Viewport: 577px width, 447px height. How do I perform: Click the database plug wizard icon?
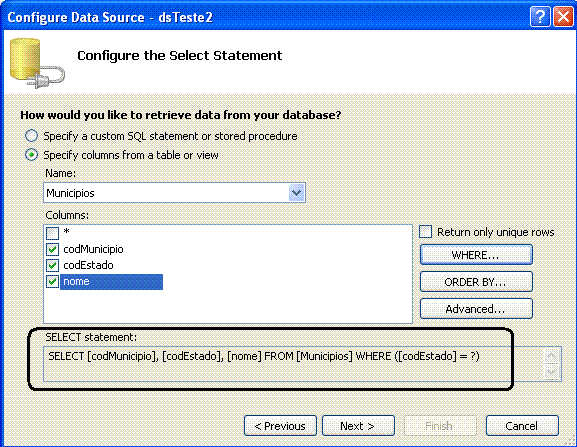click(37, 63)
